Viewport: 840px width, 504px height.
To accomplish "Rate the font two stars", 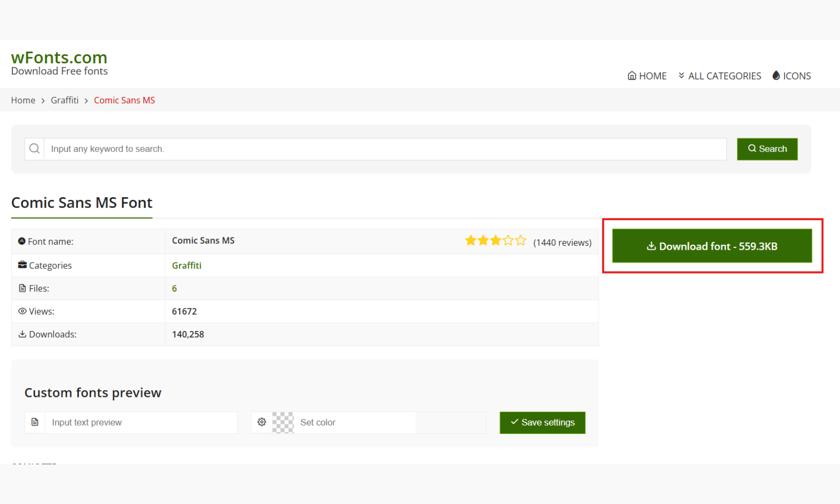I will pyautogui.click(x=483, y=240).
